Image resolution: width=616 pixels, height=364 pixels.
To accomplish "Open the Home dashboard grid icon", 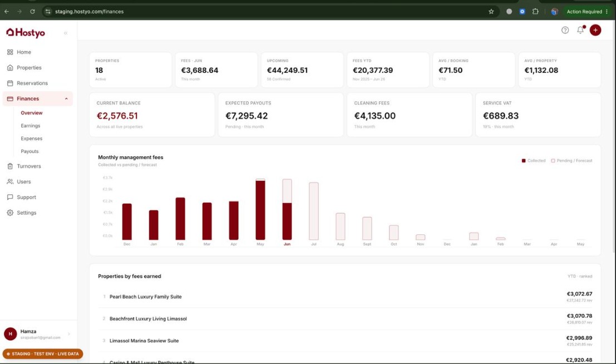I will click(x=10, y=52).
